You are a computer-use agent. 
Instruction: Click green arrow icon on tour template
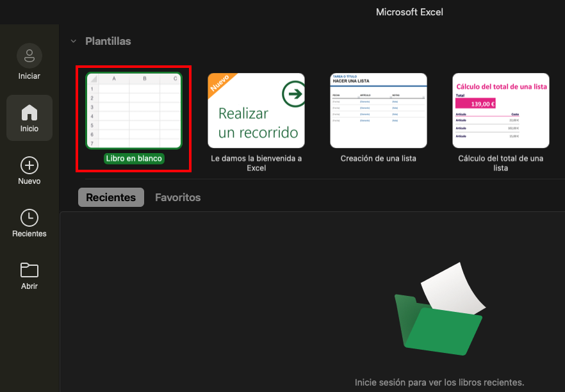click(293, 95)
